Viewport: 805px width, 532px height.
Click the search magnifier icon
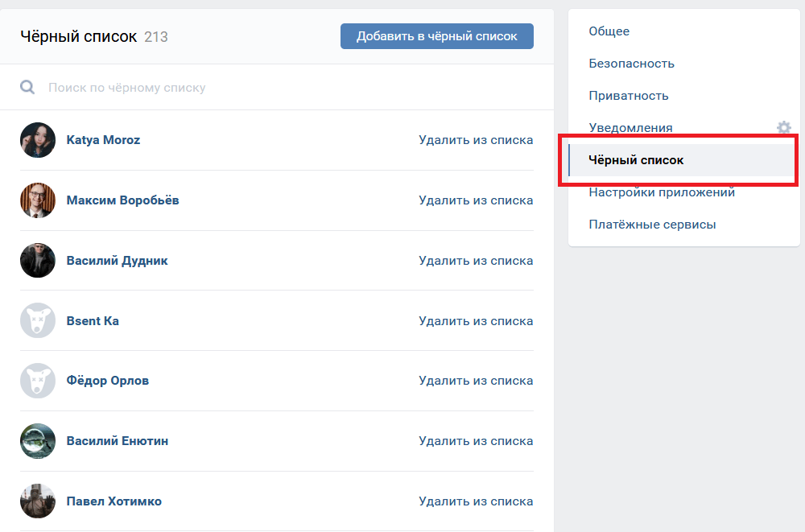[x=27, y=87]
